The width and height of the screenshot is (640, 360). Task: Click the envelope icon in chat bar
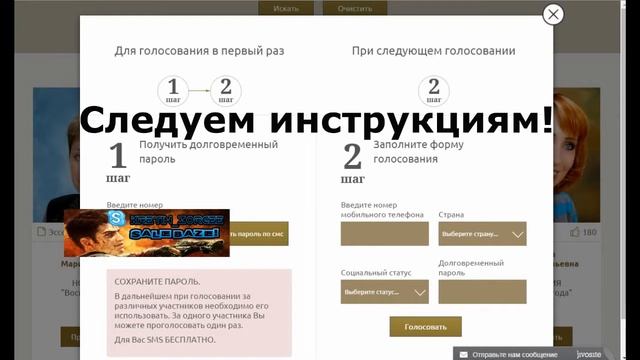coord(464,355)
